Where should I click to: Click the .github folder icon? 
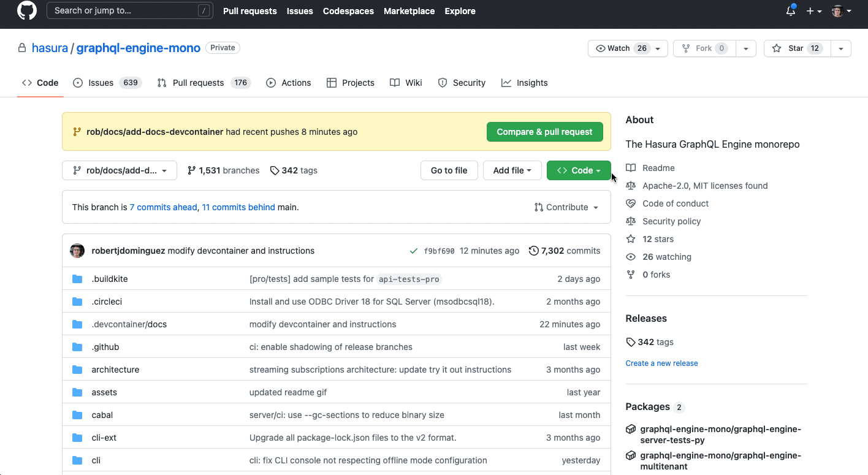(77, 346)
